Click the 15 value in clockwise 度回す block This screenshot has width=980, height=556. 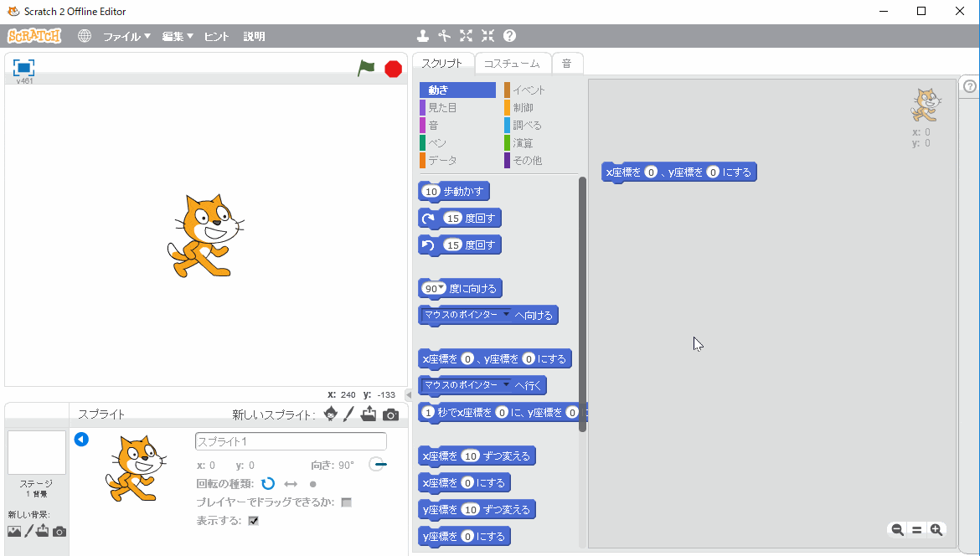tap(452, 218)
